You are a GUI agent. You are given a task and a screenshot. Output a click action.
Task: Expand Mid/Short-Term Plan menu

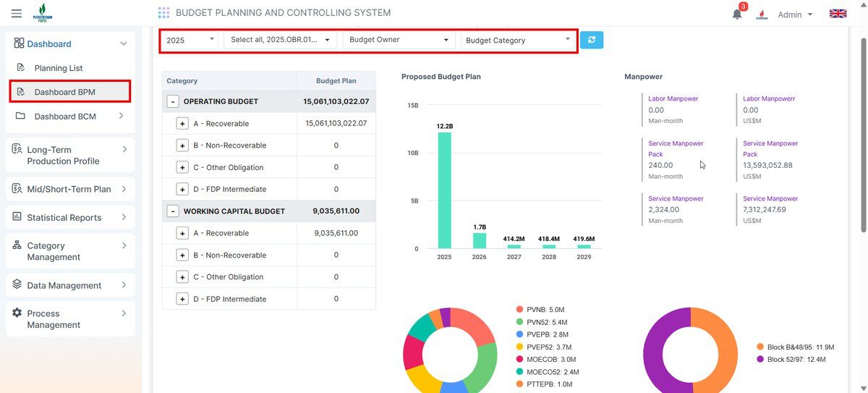point(70,189)
